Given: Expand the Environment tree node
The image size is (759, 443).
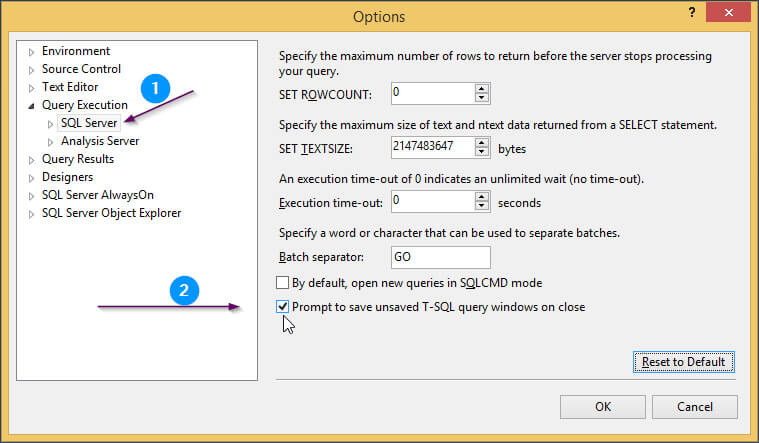Looking at the screenshot, I should coord(31,52).
